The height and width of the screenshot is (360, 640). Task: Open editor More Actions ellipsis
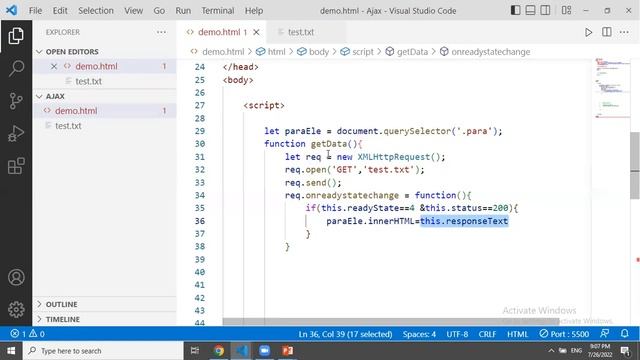[x=624, y=32]
